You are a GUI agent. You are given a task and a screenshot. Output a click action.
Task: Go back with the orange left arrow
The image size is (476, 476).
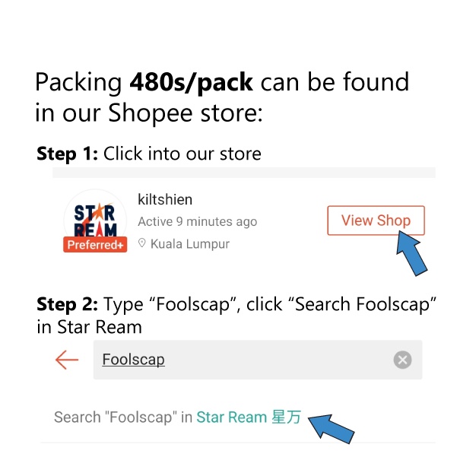(x=67, y=360)
